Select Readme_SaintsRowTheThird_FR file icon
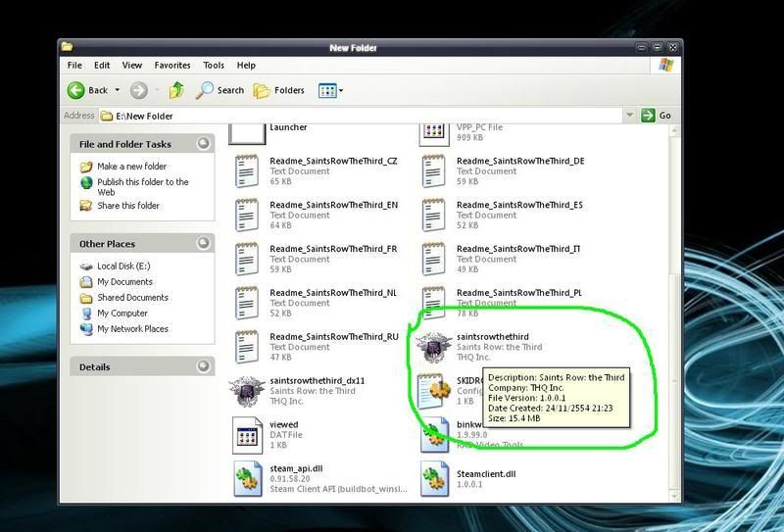The width and height of the screenshot is (784, 532). tap(247, 259)
